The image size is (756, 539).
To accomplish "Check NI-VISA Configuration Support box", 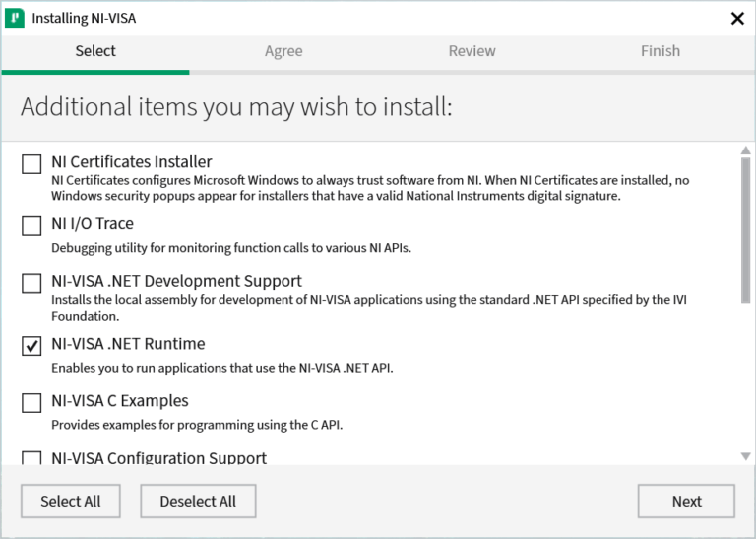I will (x=31, y=458).
